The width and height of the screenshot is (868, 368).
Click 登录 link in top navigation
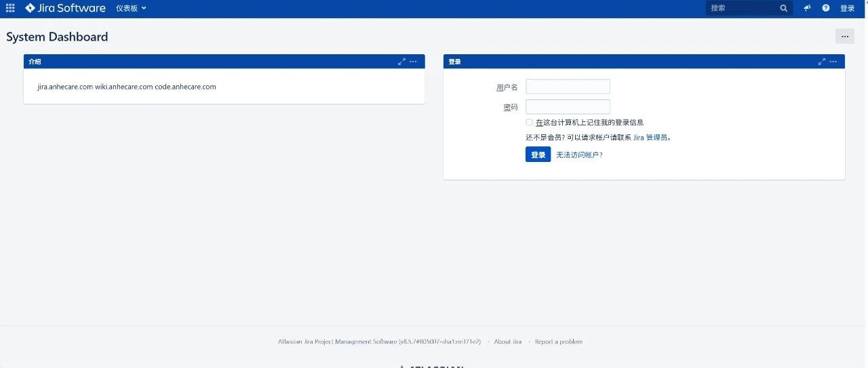pos(848,8)
